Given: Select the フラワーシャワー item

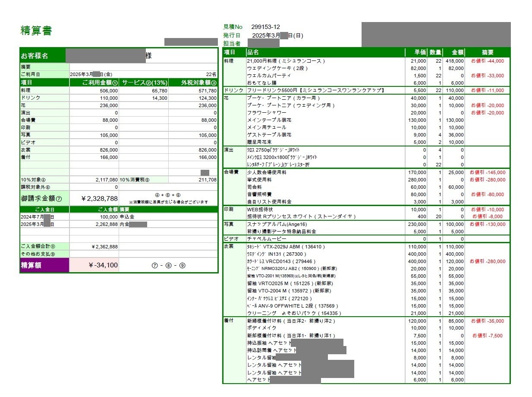Looking at the screenshot, I should 267,112.
